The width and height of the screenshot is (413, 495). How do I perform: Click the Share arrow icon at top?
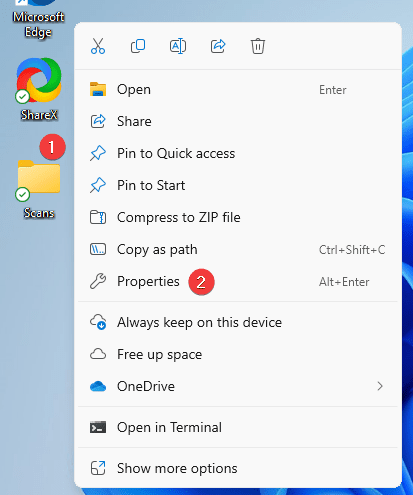coord(218,46)
